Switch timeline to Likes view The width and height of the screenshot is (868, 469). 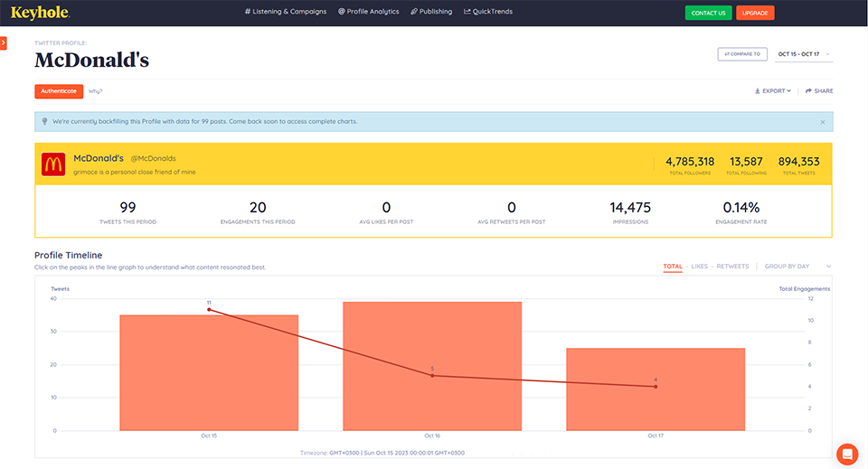(x=699, y=266)
